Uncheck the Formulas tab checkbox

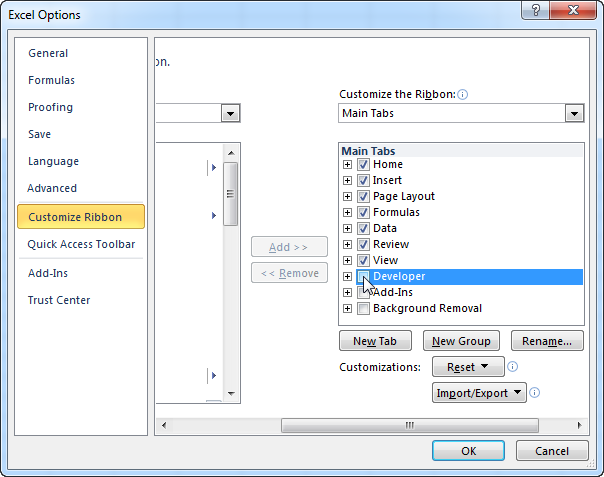pyautogui.click(x=363, y=212)
